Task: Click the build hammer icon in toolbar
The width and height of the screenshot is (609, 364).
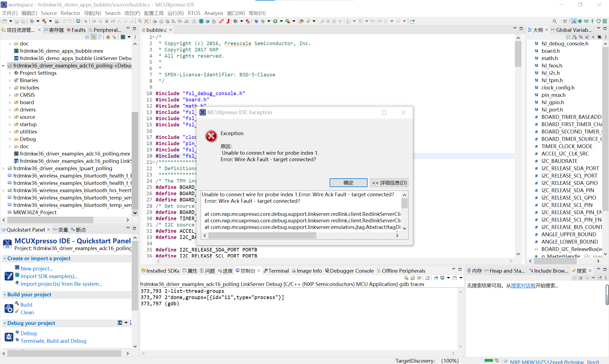Action: click(44, 21)
